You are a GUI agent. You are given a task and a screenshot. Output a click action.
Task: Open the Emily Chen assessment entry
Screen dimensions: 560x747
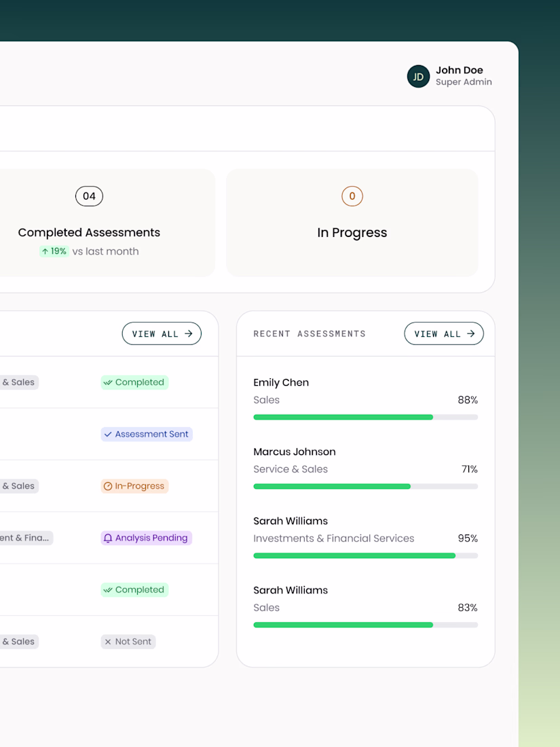pos(365,400)
